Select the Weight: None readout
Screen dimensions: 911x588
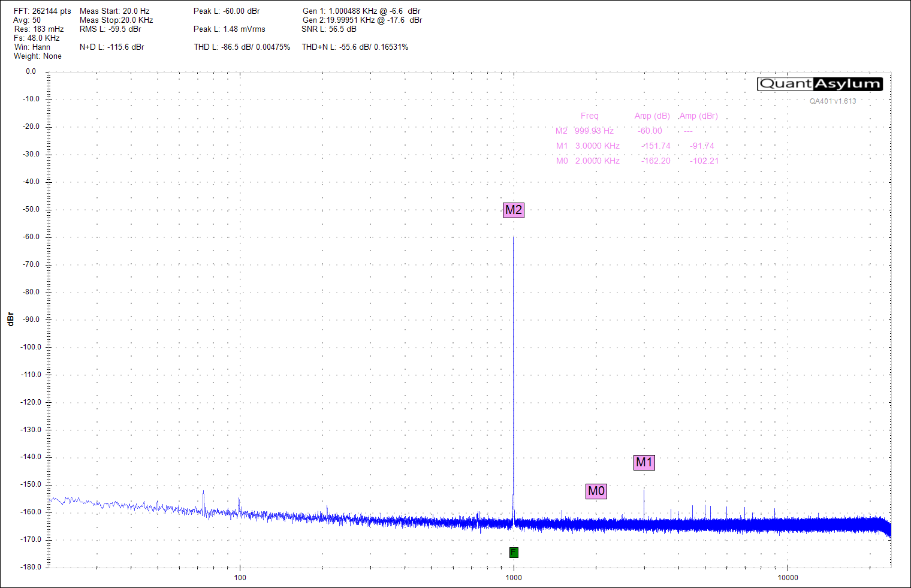pos(38,56)
